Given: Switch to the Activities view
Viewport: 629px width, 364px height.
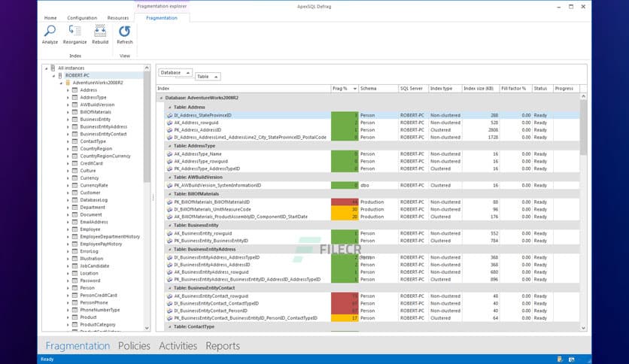Looking at the screenshot, I should (178, 345).
